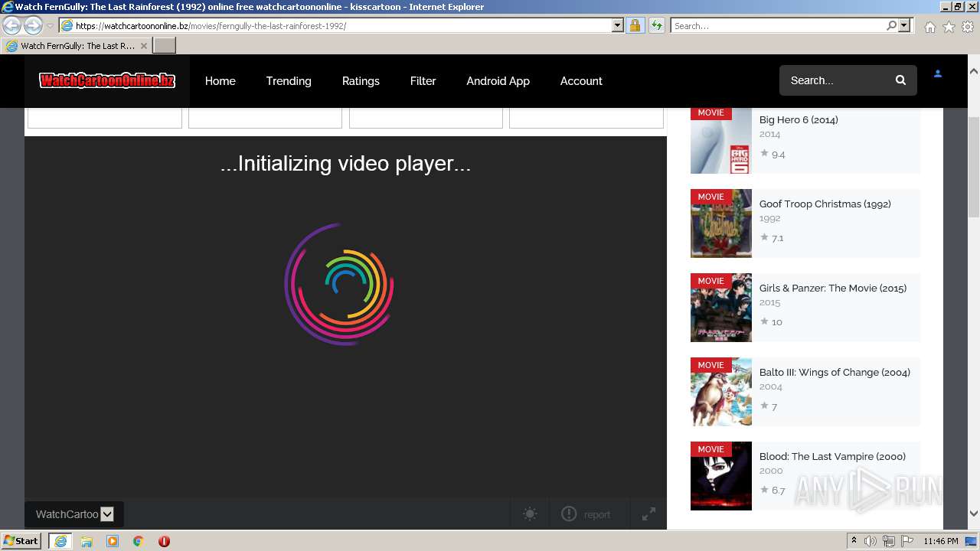Viewport: 980px width, 551px height.
Task: Open File Explorer folder taskbar icon
Action: [87, 541]
